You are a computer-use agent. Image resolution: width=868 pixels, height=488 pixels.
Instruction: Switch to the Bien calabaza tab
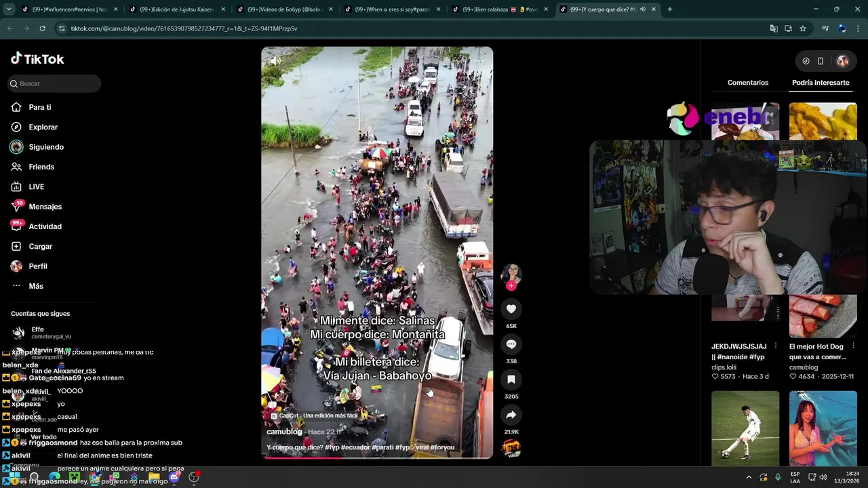click(499, 9)
